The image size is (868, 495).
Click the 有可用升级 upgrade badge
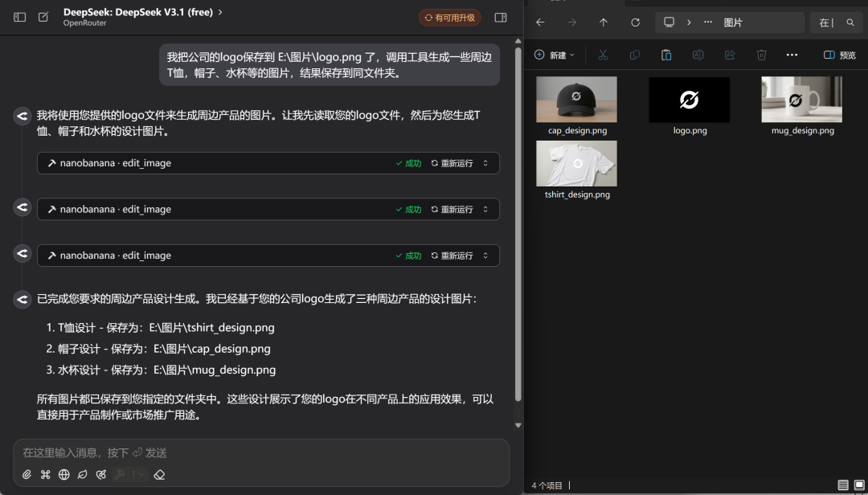[x=449, y=17]
